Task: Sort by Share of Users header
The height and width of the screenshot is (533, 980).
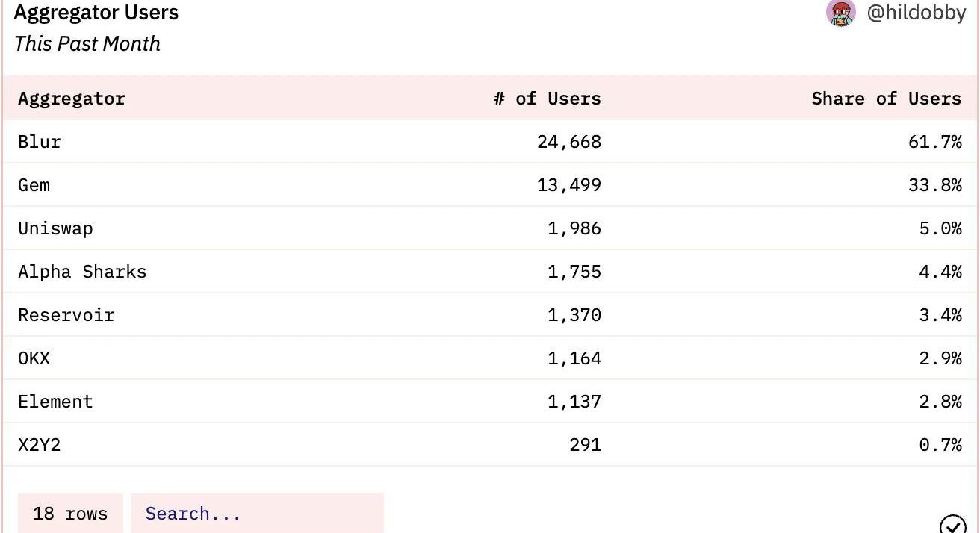Action: [887, 99]
